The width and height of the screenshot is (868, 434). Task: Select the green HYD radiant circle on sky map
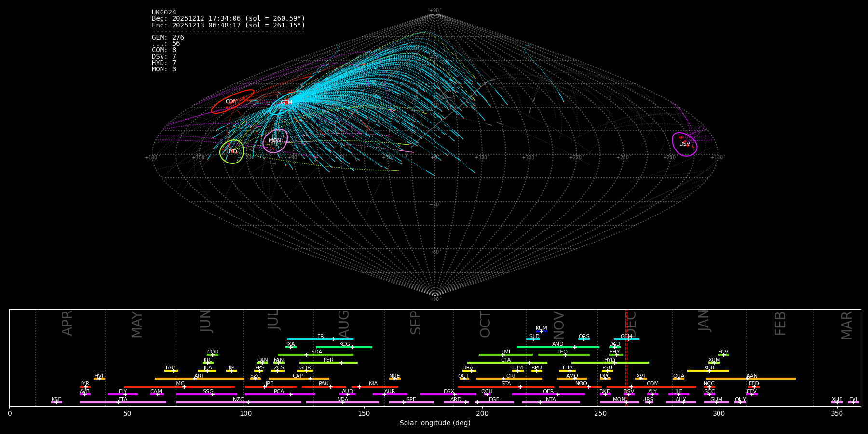(x=232, y=152)
